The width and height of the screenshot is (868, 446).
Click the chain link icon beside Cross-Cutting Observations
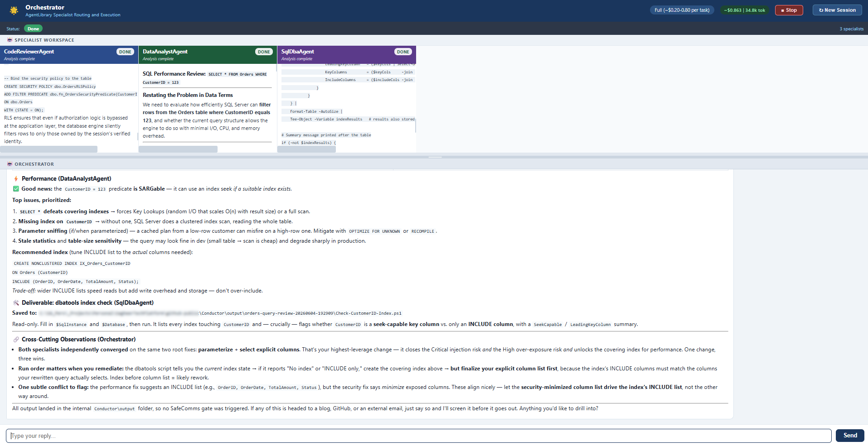(x=16, y=340)
